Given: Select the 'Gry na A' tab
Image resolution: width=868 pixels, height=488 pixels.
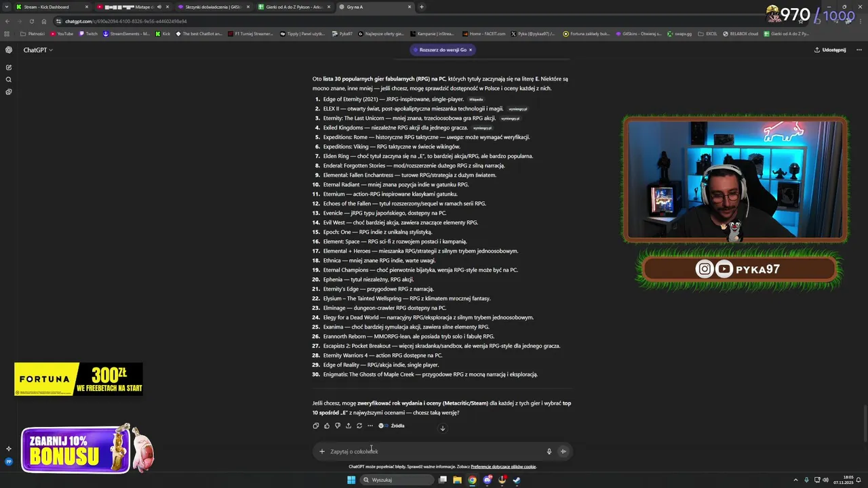Looking at the screenshot, I should [374, 7].
